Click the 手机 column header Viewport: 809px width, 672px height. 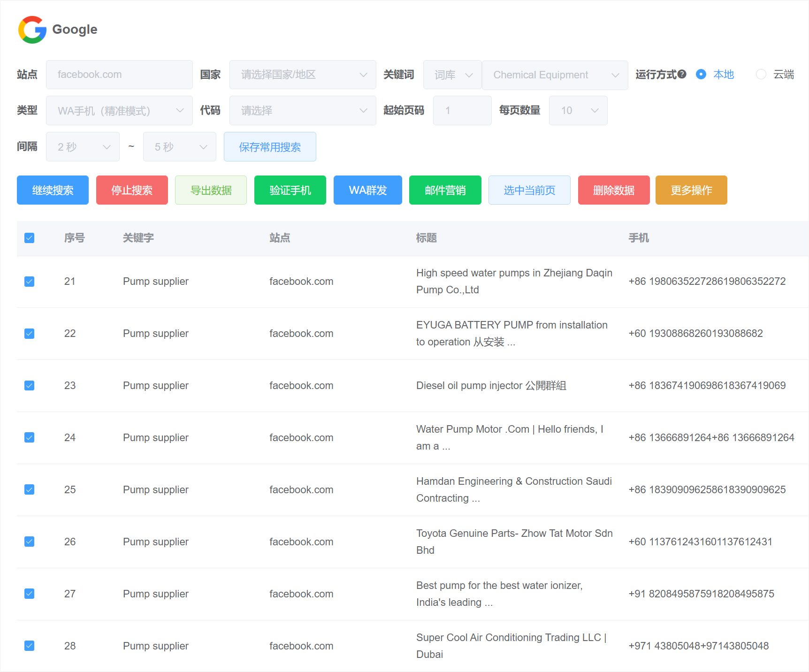click(639, 238)
